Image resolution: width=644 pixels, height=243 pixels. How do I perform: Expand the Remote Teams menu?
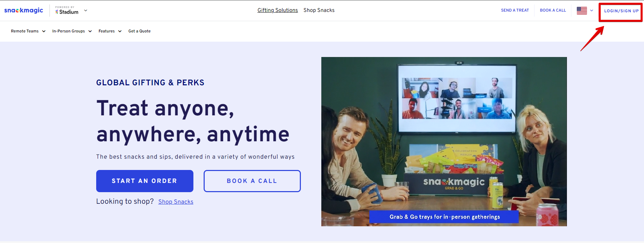[x=28, y=31]
